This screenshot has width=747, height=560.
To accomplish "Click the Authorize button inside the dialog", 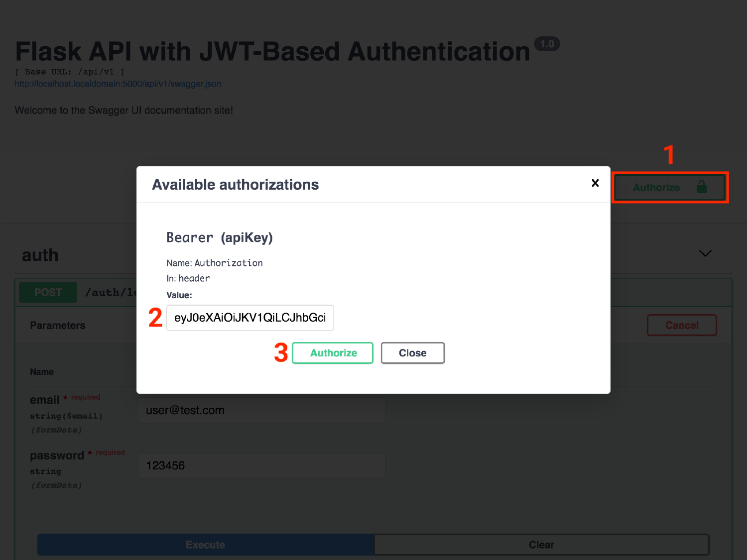I will (332, 353).
